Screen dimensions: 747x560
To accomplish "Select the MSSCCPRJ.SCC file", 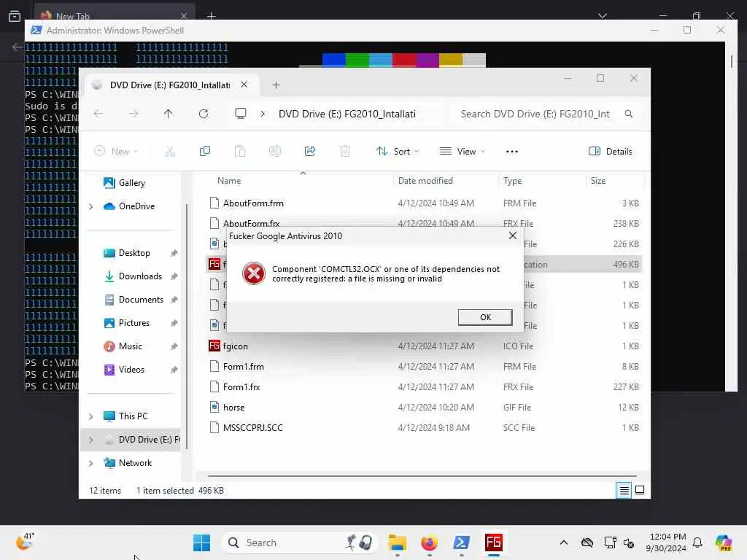I will (x=424, y=427).
